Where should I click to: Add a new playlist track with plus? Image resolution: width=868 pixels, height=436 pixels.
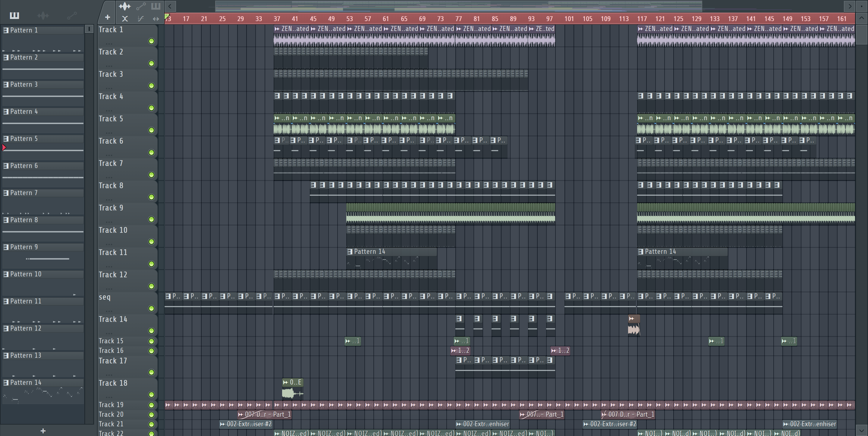coord(107,17)
